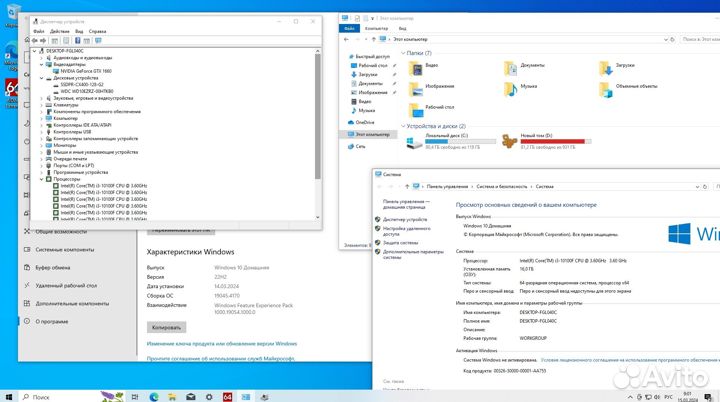This screenshot has width=720, height=402.
Task: Show hidden tray icons chevron
Action: pos(630,397)
